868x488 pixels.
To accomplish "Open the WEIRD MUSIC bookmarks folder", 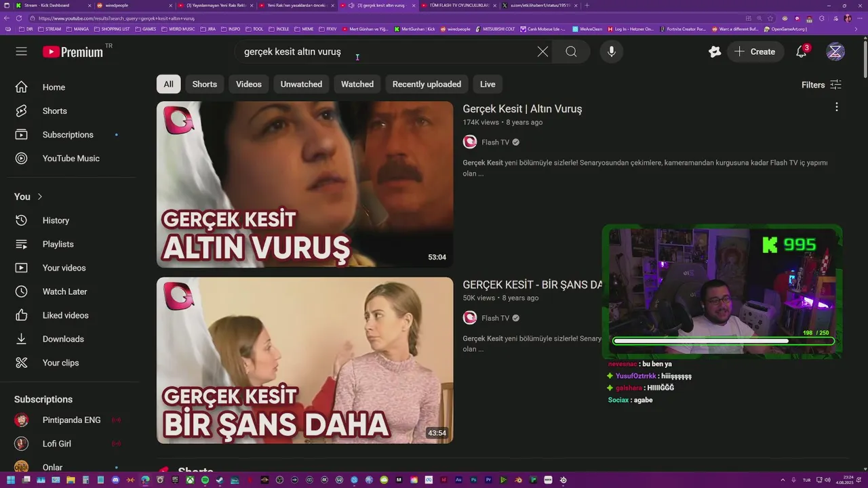I will pos(178,29).
